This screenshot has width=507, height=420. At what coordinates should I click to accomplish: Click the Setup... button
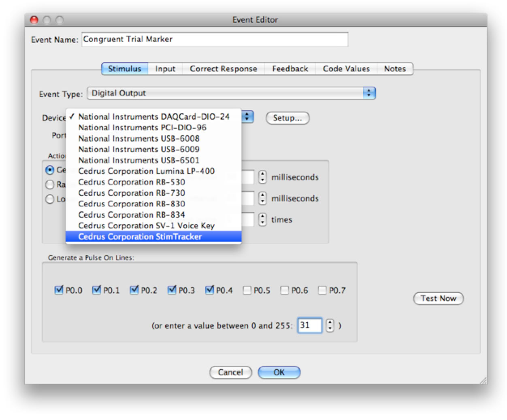click(287, 118)
